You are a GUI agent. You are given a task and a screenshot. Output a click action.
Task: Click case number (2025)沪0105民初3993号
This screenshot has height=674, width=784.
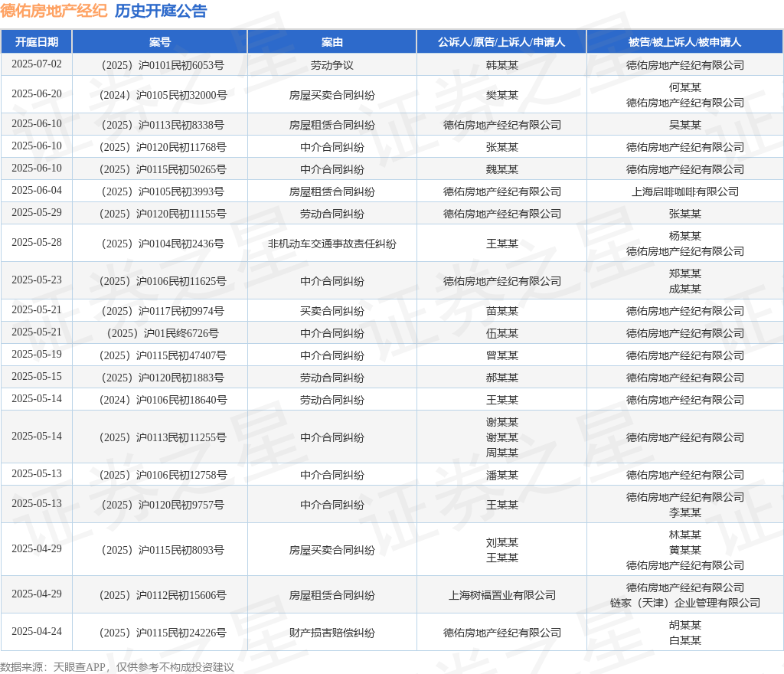[162, 192]
